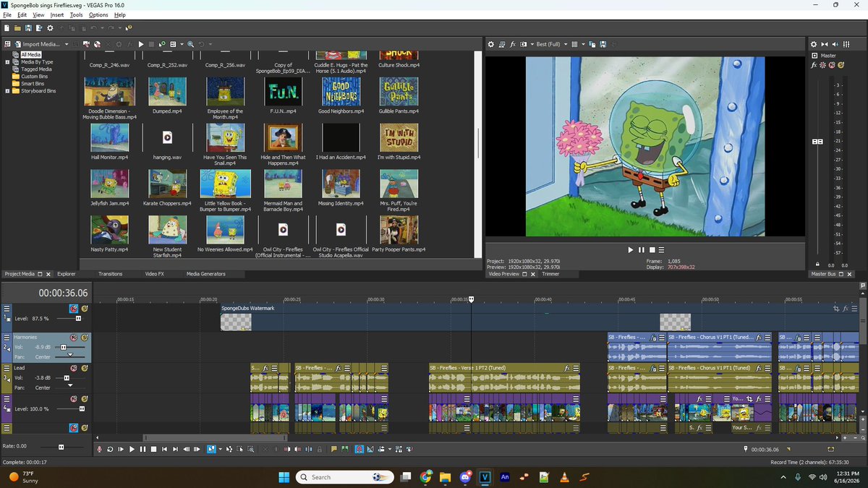
Task: Click the media search magnifier icon
Action: (x=191, y=44)
